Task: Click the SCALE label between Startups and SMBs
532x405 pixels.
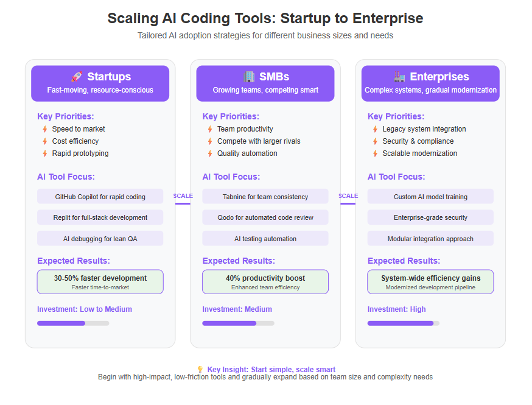Action: pos(183,196)
